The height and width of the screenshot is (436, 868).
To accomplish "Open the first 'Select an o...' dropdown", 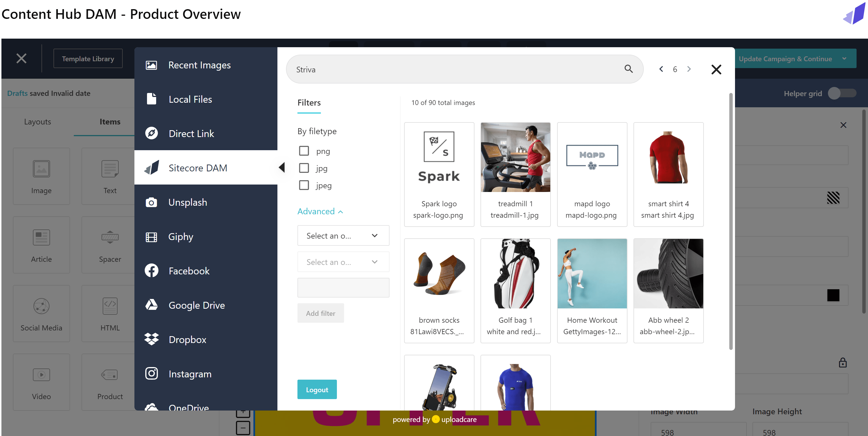I will point(343,235).
